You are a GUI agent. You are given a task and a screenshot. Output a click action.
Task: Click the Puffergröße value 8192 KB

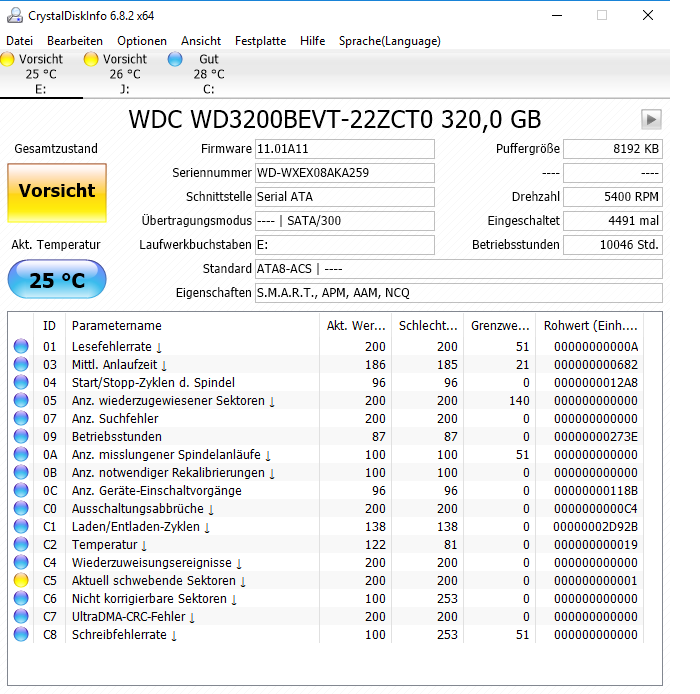pos(612,149)
